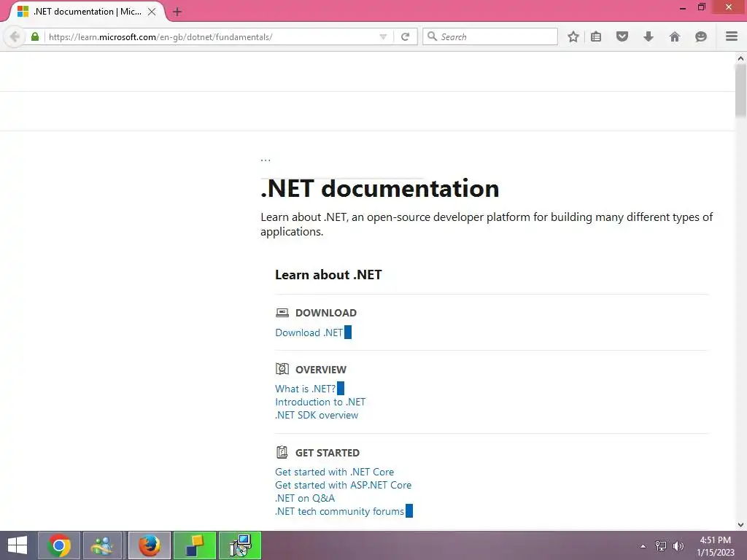Click the OVERVIEW section icon
This screenshot has height=560, width=747.
282,368
